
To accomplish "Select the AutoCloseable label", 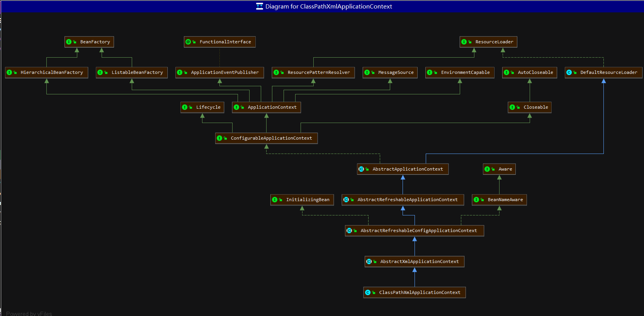I will pos(535,72).
